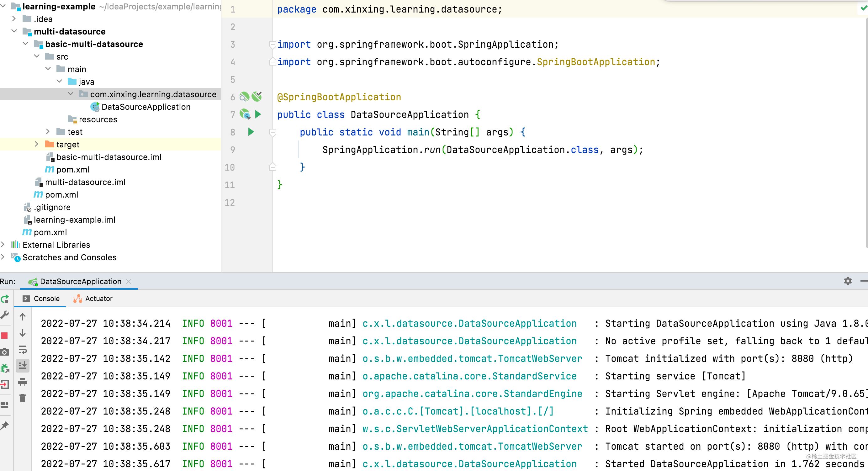Click the green inspection checkmark in the editor

coord(864,8)
